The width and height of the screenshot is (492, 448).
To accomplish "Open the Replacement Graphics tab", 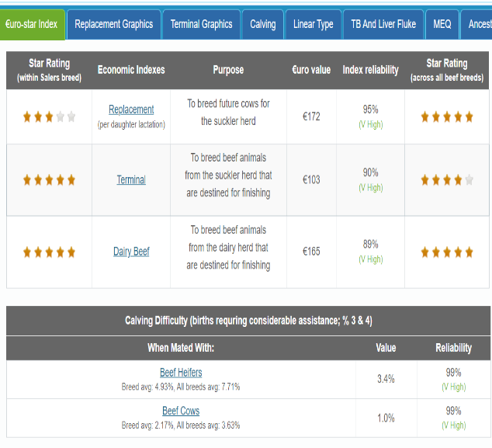I will click(114, 24).
